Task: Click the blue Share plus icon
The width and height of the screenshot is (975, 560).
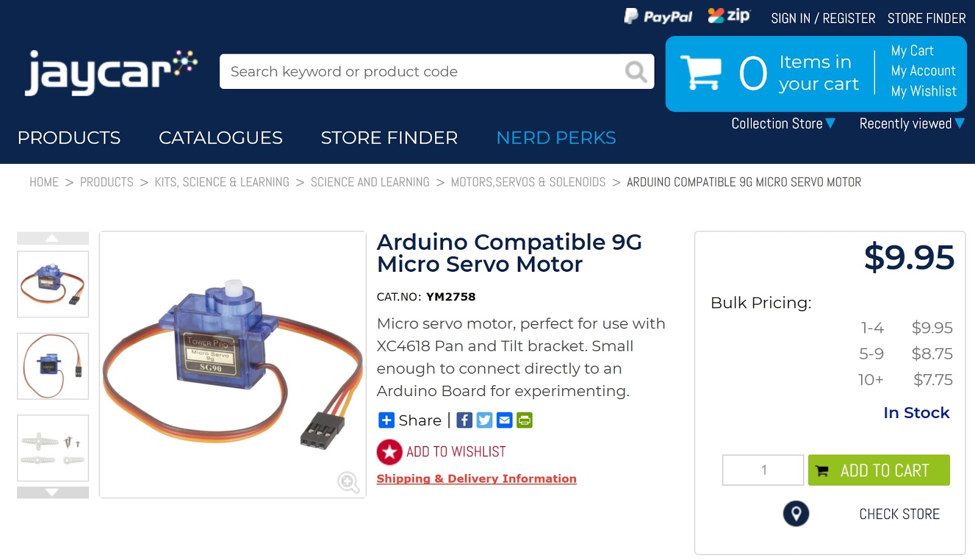Action: [x=386, y=420]
